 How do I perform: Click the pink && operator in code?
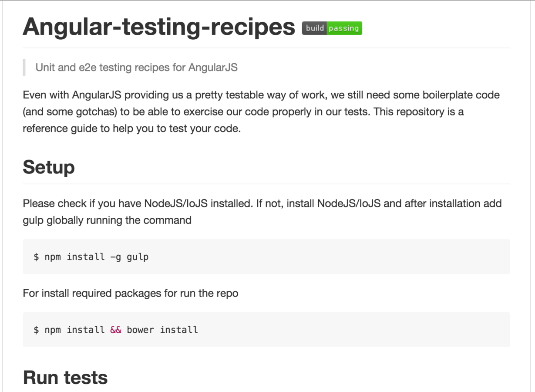116,330
